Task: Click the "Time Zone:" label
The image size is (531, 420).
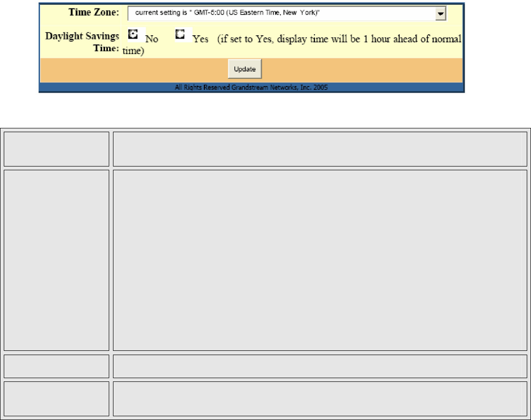Action: pos(94,12)
